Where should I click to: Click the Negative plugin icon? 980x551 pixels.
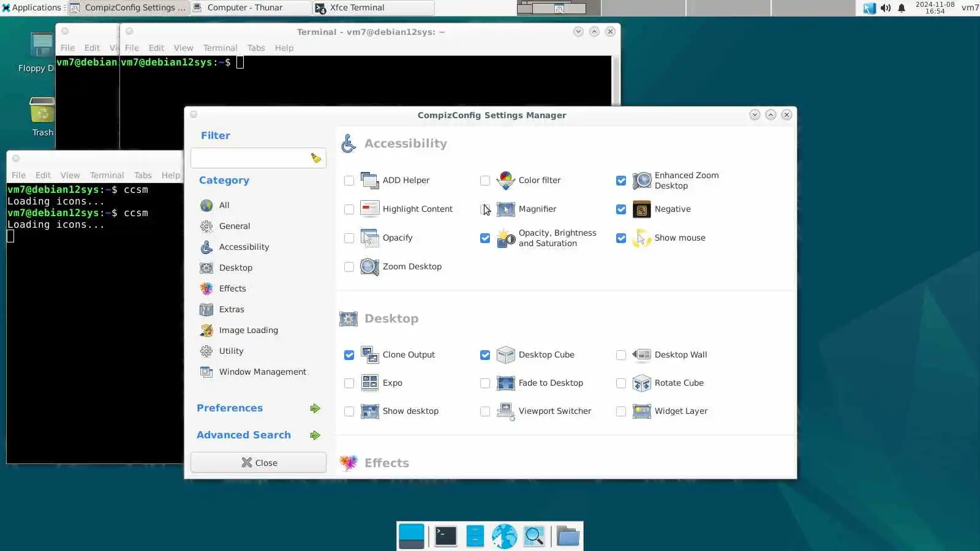[642, 209]
